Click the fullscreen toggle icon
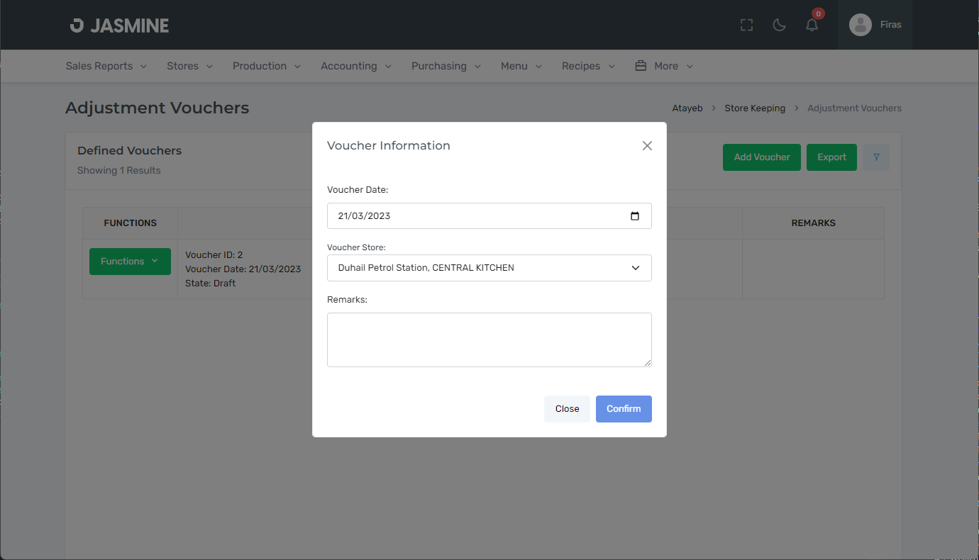This screenshot has width=979, height=560. click(746, 25)
